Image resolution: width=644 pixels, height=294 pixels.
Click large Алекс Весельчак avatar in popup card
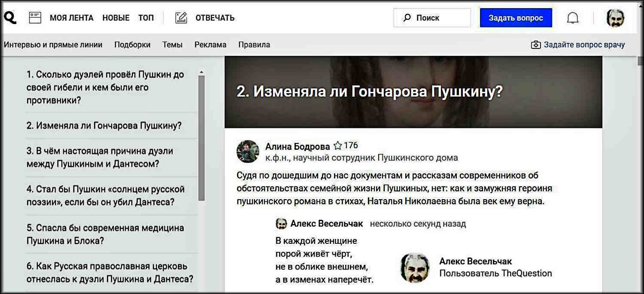(x=415, y=267)
